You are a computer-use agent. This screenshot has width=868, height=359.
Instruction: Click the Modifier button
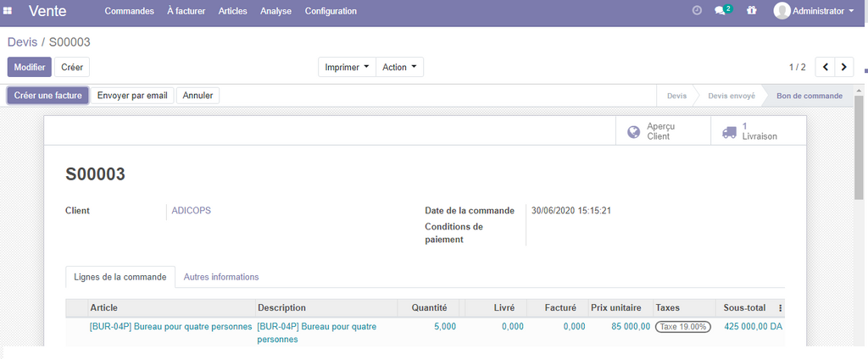tap(29, 67)
